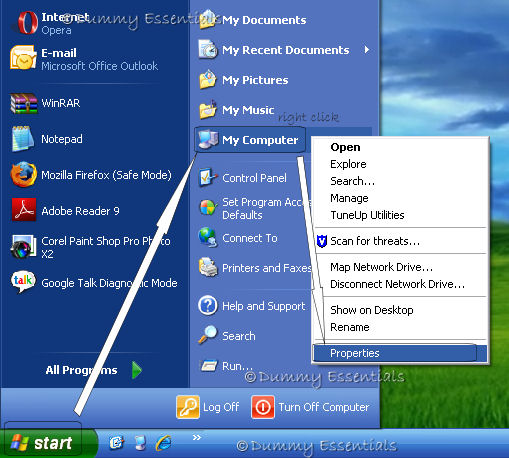Viewport: 509px width, 458px height.
Task: Open All Programs list
Action: [x=82, y=370]
